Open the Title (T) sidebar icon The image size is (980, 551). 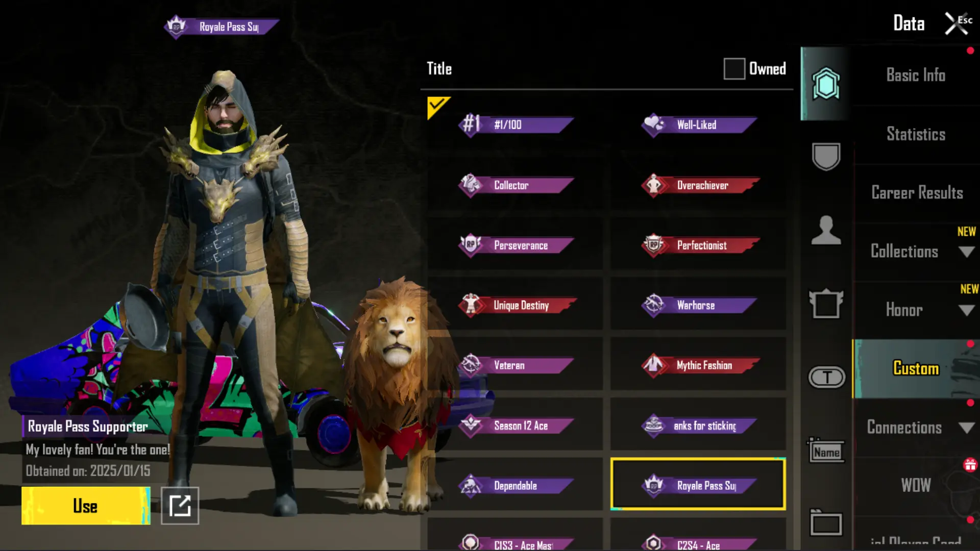(827, 378)
